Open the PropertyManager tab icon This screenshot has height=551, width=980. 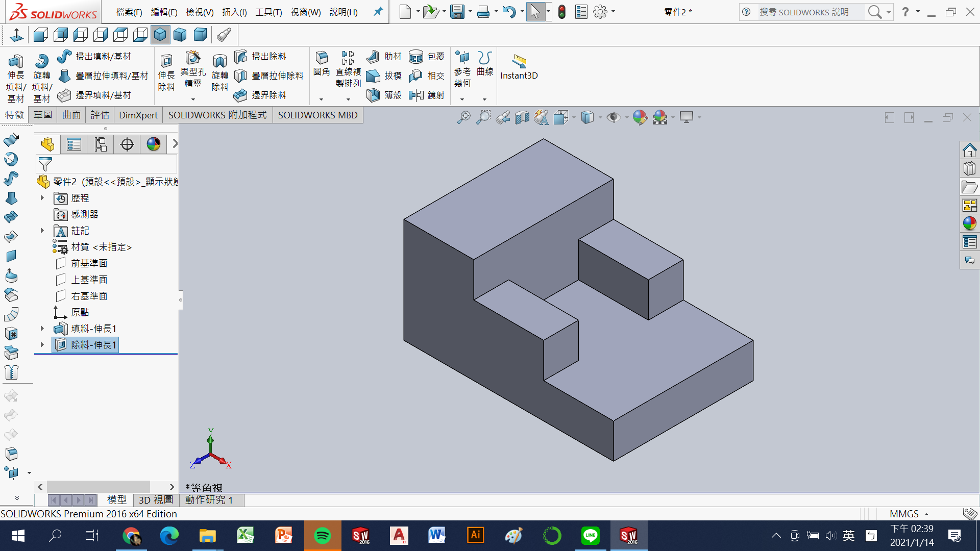click(x=74, y=144)
